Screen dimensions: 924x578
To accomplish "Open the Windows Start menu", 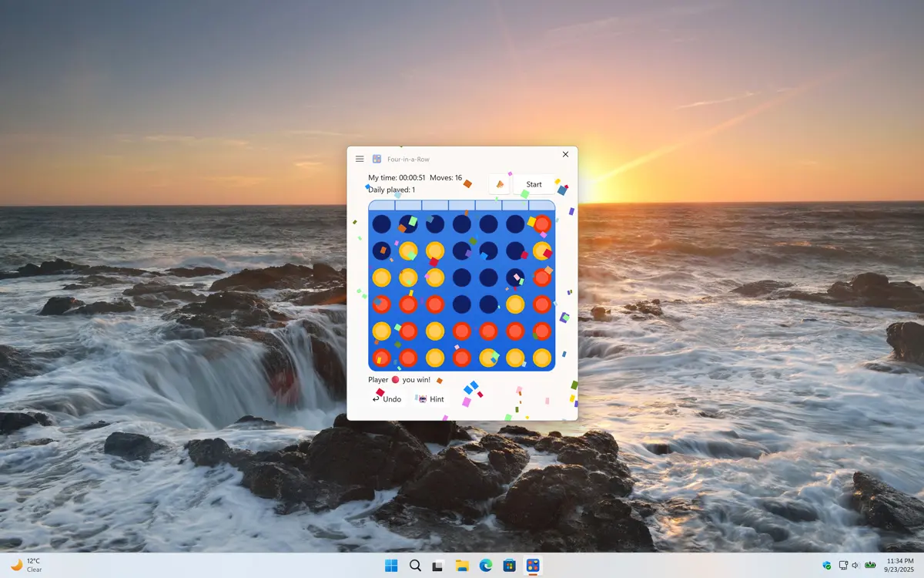I will tap(391, 566).
